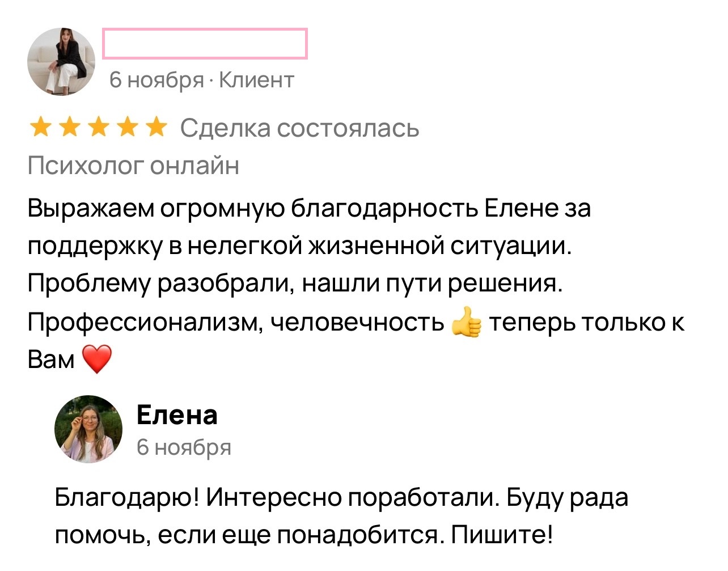Click the 'Клиент' label
This screenshot has width=728, height=571.
click(x=256, y=80)
